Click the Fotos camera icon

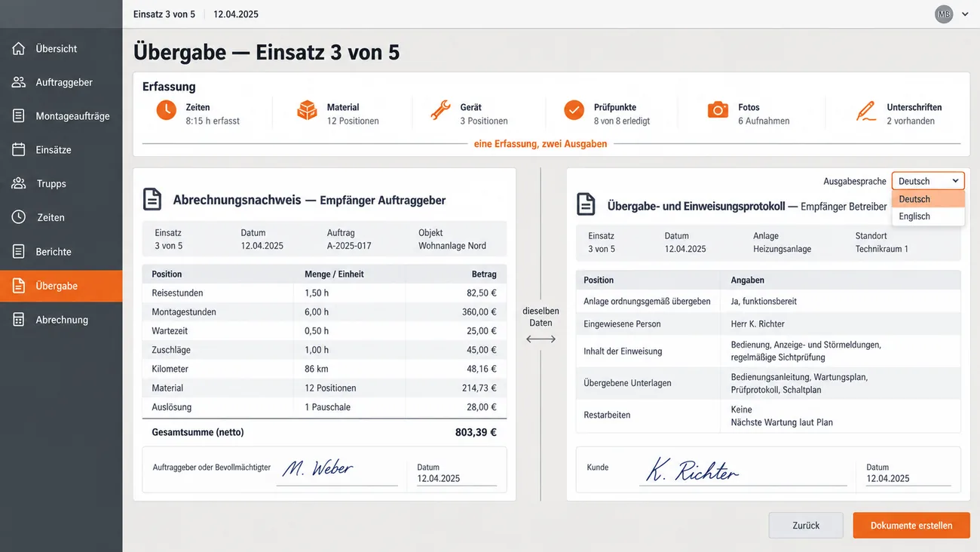pyautogui.click(x=718, y=110)
